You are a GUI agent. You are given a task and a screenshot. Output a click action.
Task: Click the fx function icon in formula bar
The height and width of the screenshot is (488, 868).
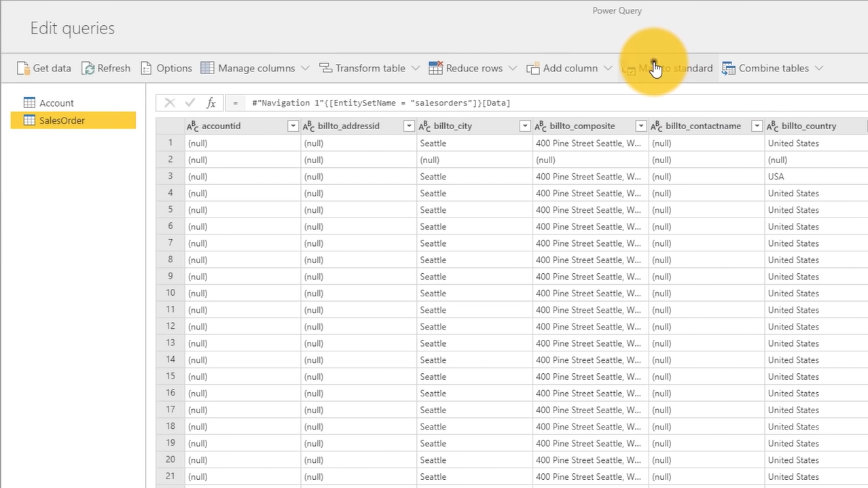[x=211, y=103]
